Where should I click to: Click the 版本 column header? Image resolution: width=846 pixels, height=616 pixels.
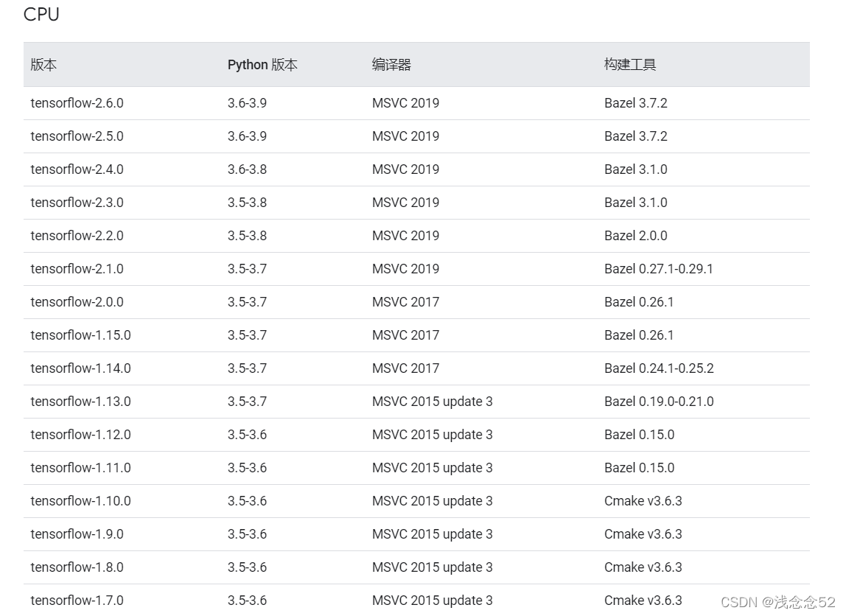coord(43,65)
